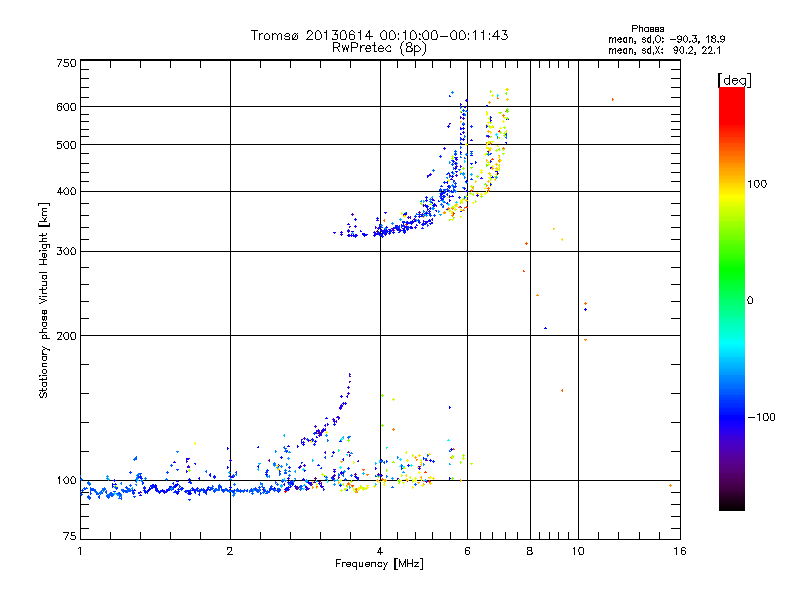Viewport: 800px width, 600px height.
Task: Click the x-axis tick label "16"
Action: coord(680,551)
